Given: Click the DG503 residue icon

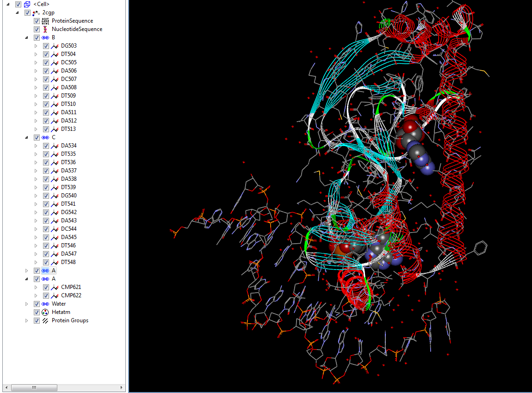Looking at the screenshot, I should coord(54,46).
